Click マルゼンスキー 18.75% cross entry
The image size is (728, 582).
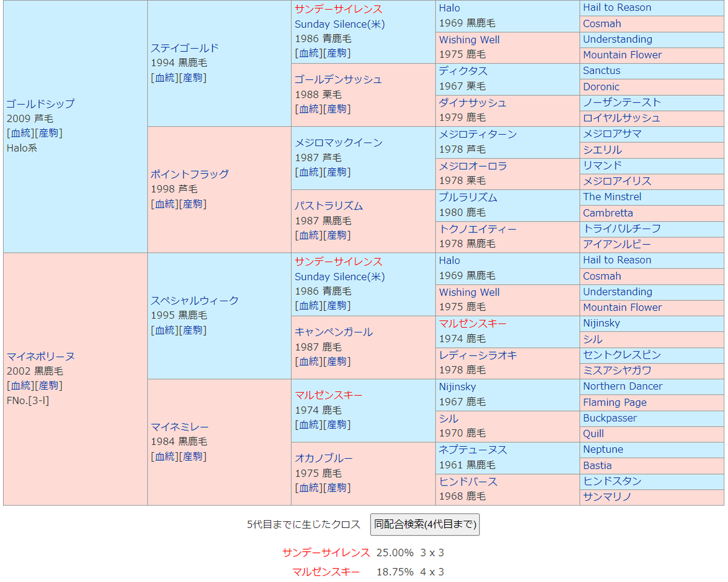tap(326, 572)
